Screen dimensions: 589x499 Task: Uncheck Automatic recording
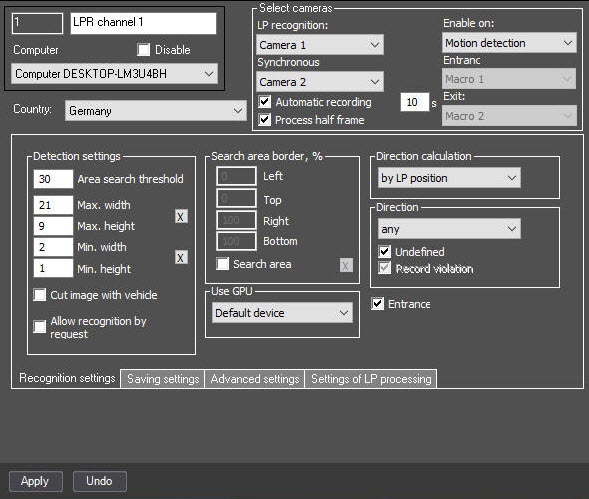[264, 102]
